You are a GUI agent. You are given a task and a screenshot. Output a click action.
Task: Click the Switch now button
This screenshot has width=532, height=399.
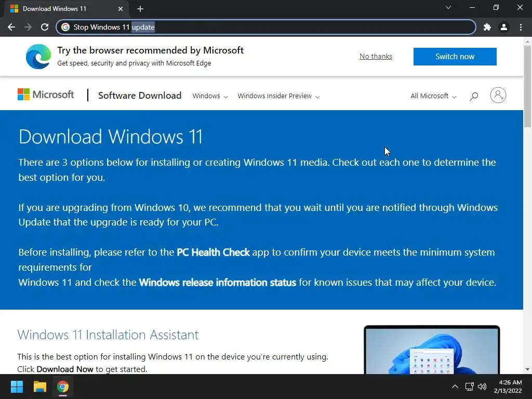(455, 56)
